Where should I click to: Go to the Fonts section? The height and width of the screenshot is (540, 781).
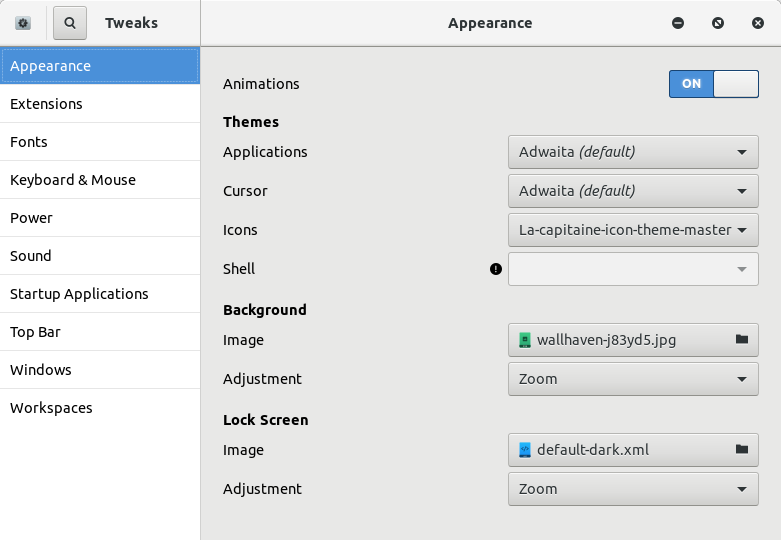pos(29,142)
